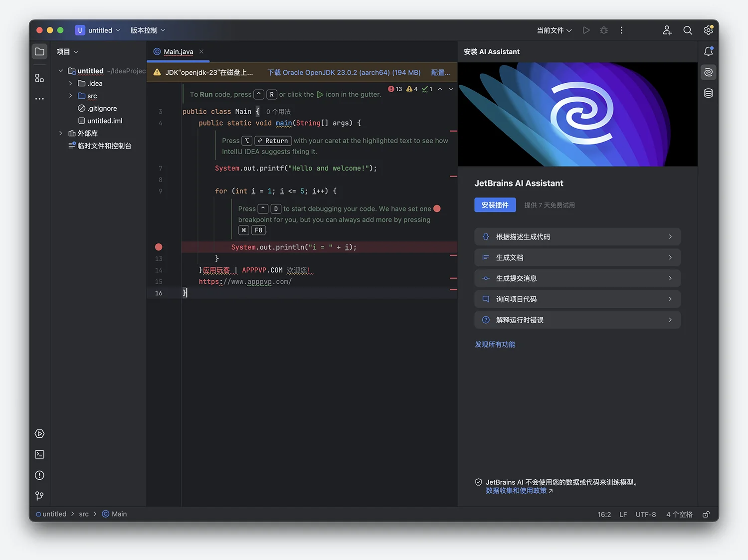Expand 生成提交消息 feature row

[x=577, y=278]
